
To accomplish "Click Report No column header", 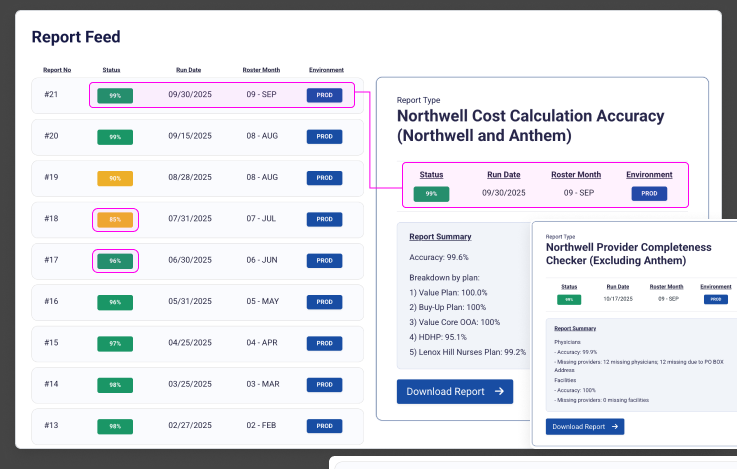I will point(57,70).
